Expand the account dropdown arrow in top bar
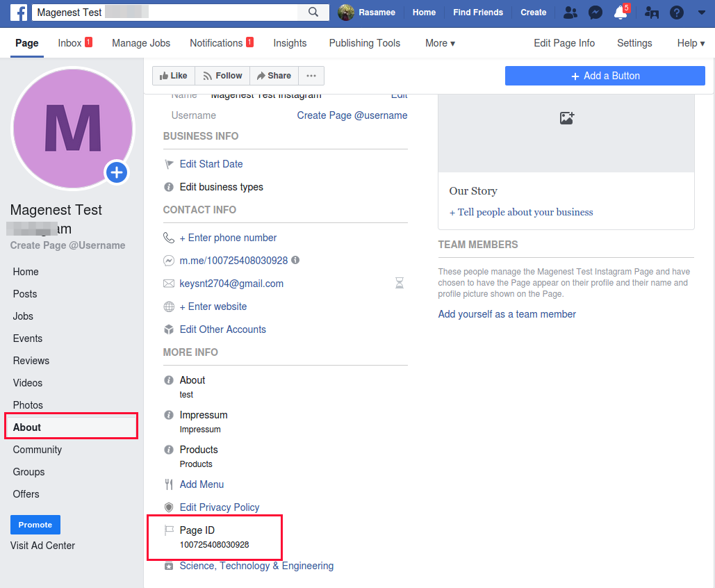This screenshot has height=588, width=715. point(701,13)
